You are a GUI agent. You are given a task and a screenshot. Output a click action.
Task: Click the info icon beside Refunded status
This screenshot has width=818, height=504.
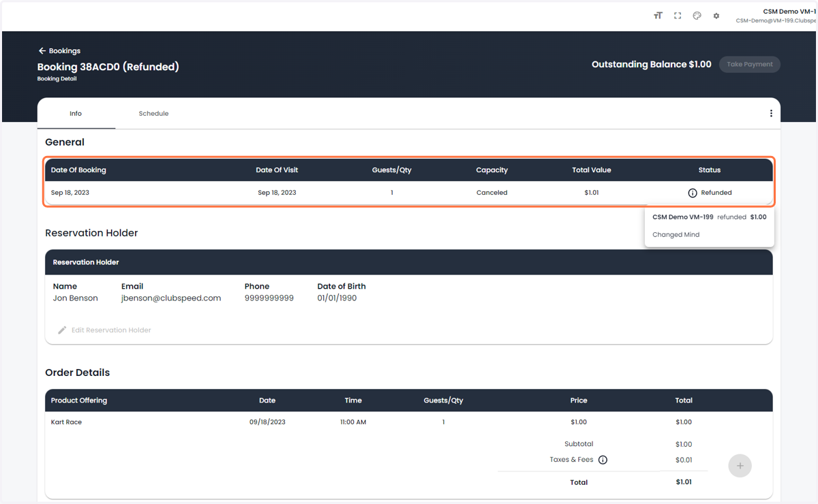[693, 193]
